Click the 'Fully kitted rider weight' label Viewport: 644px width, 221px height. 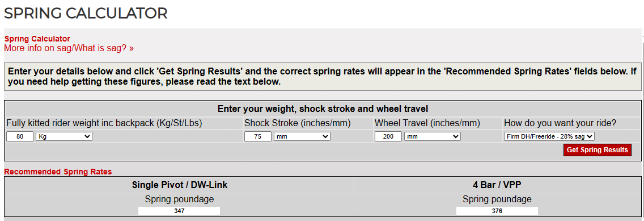104,123
